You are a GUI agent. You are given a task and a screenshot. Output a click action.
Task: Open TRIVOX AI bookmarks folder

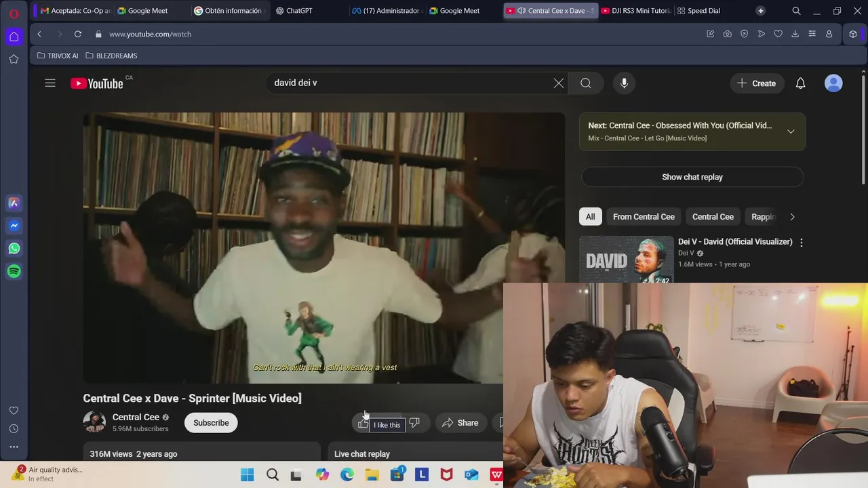tap(58, 56)
